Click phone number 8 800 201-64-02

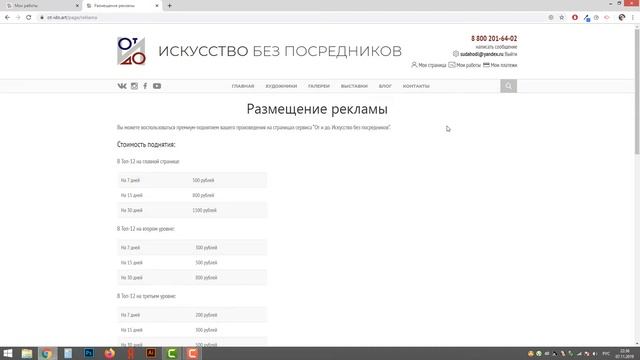[494, 38]
